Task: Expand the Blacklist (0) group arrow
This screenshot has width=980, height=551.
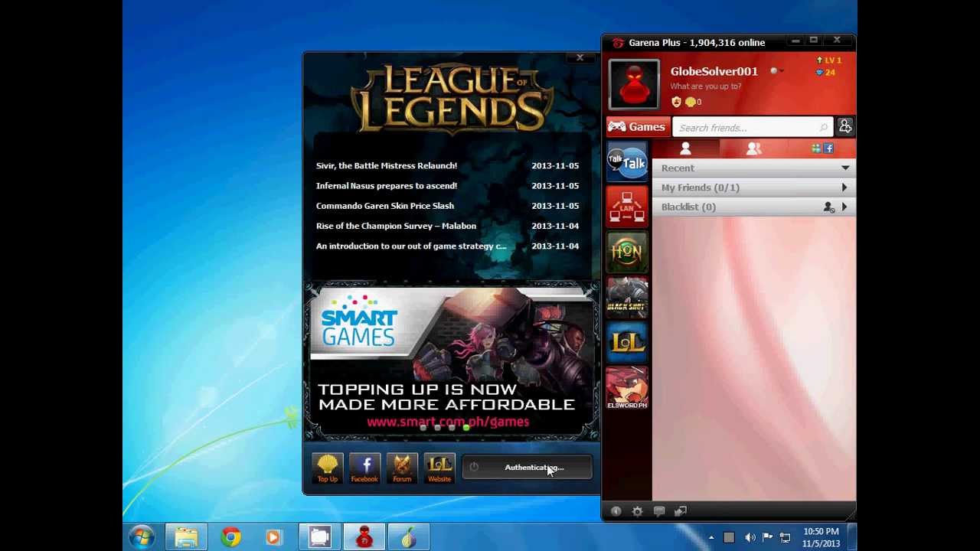Action: tap(844, 207)
